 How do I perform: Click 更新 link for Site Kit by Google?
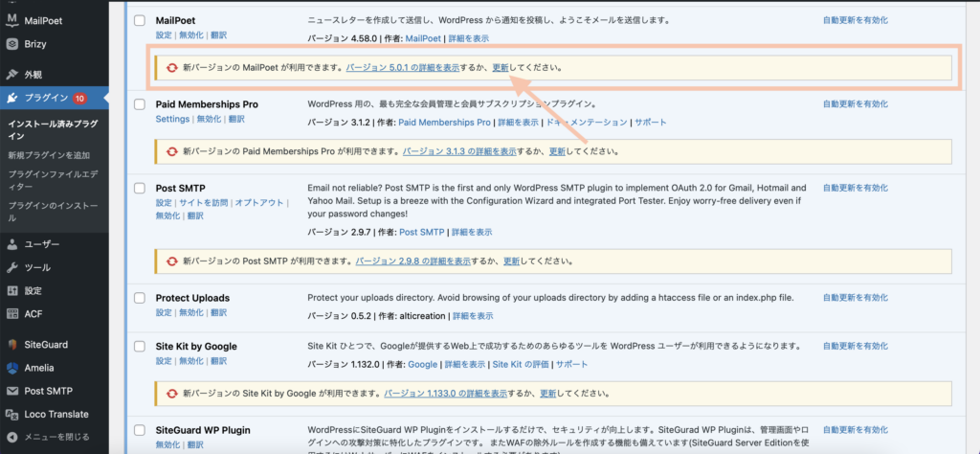(548, 394)
